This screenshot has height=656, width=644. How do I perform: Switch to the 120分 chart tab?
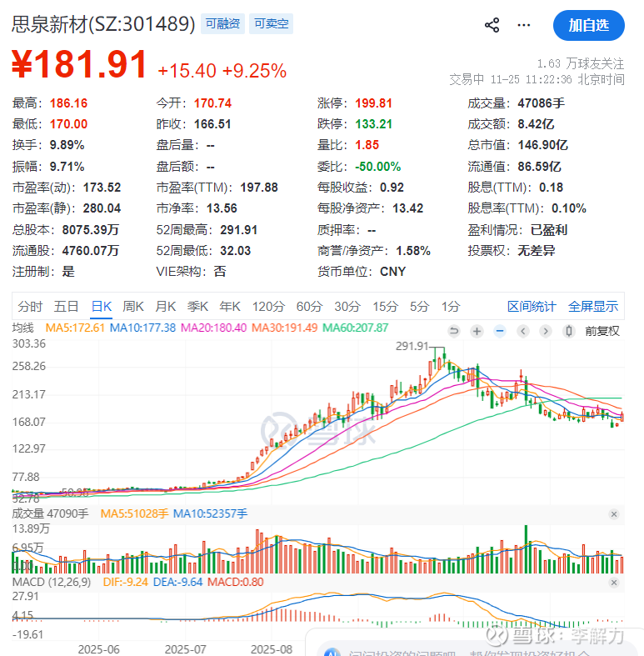pyautogui.click(x=268, y=307)
